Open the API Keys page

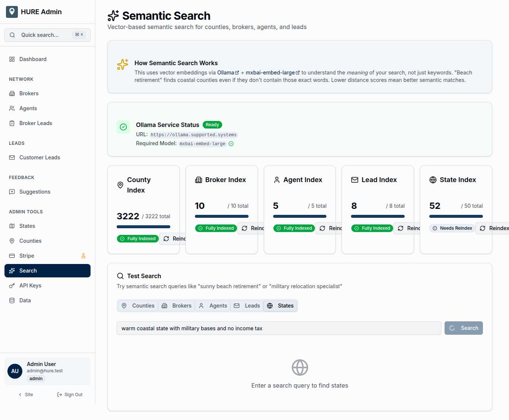click(x=30, y=286)
